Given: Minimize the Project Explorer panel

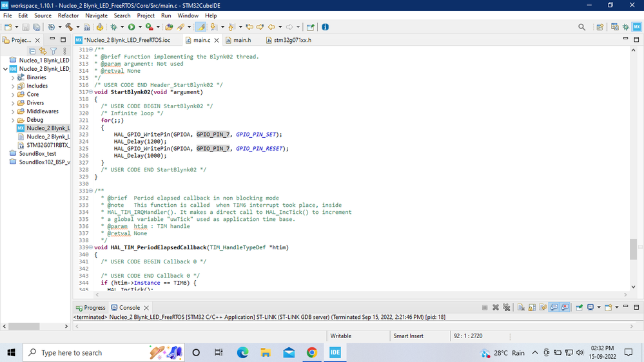Looking at the screenshot, I should point(52,39).
